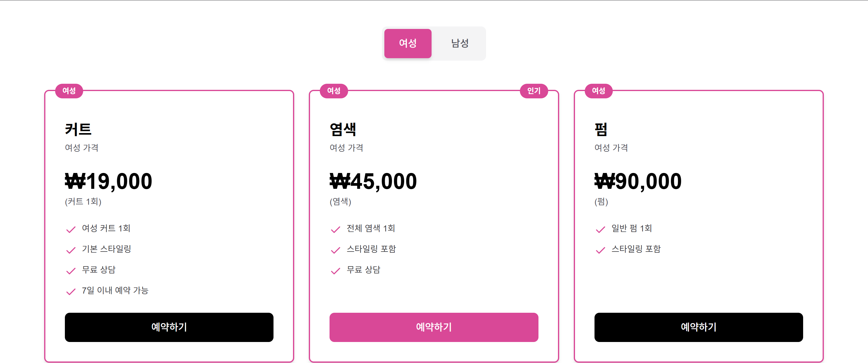Screen dimensions: 868x363
Task: Click the checkmark beside 7일 이내 예약 가능
Action: (x=71, y=291)
